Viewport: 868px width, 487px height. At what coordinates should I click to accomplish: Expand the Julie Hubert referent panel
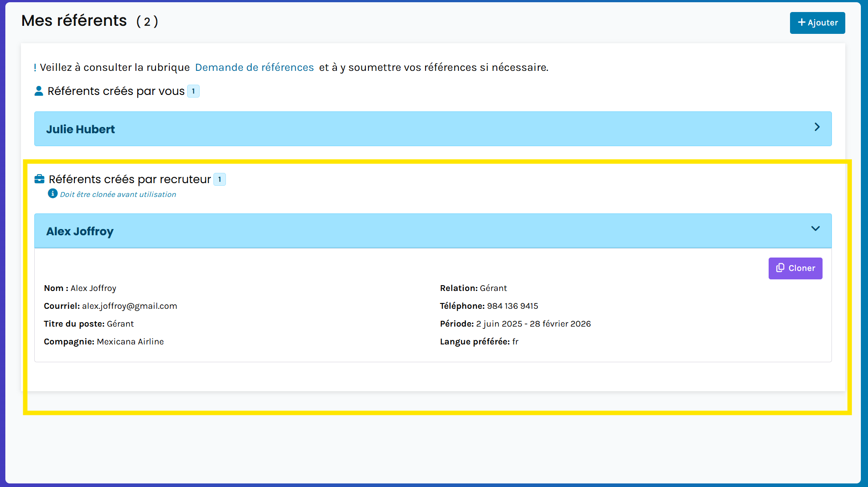coord(80,129)
